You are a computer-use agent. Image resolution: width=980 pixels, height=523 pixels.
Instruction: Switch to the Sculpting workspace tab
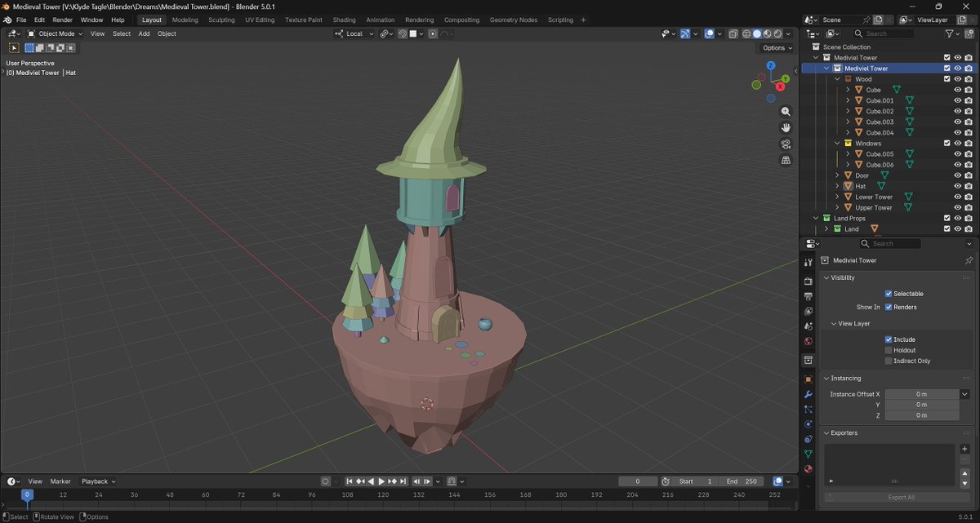pos(221,20)
